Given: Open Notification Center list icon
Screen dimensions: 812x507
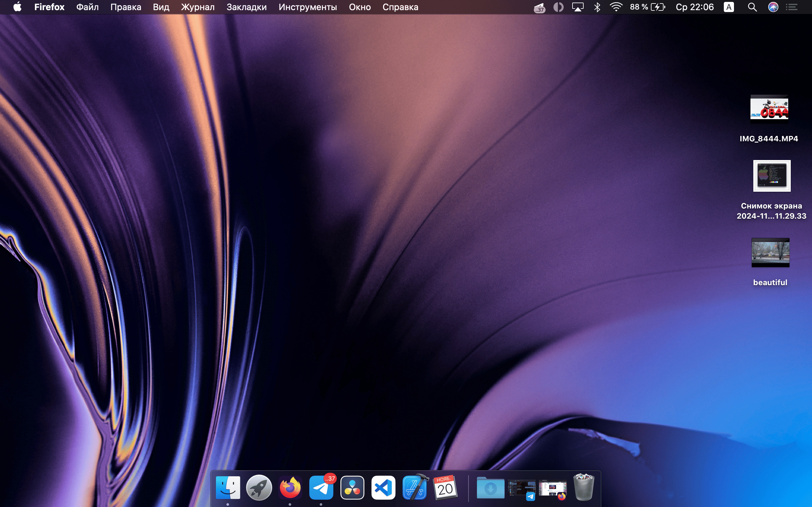Looking at the screenshot, I should coord(791,7).
